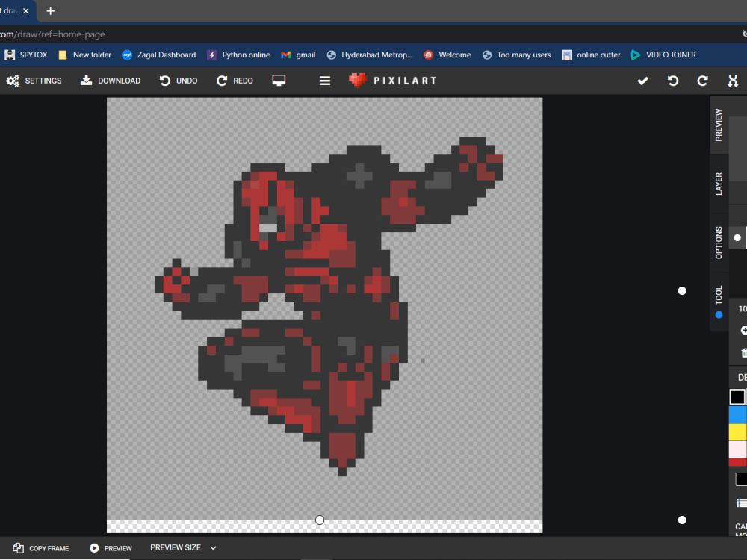This screenshot has height=560, width=747.
Task: Confirm with the checkmark icon
Action: click(642, 81)
